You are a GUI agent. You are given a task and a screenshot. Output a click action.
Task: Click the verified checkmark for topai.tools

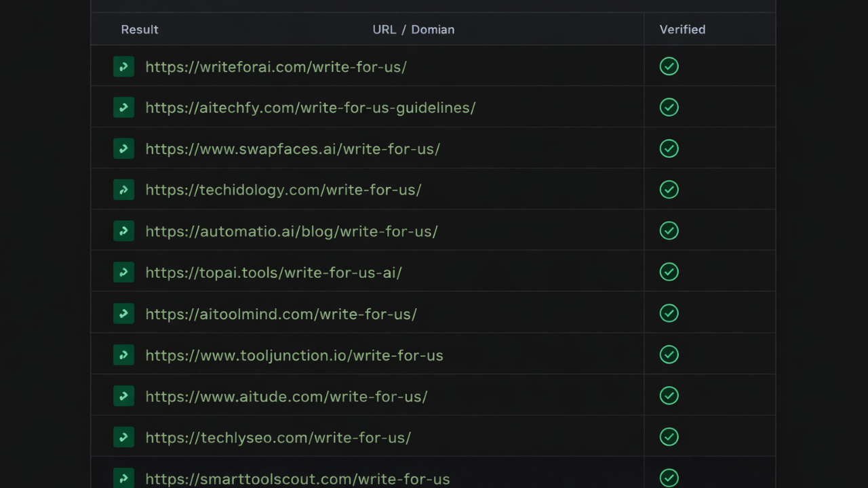(669, 272)
